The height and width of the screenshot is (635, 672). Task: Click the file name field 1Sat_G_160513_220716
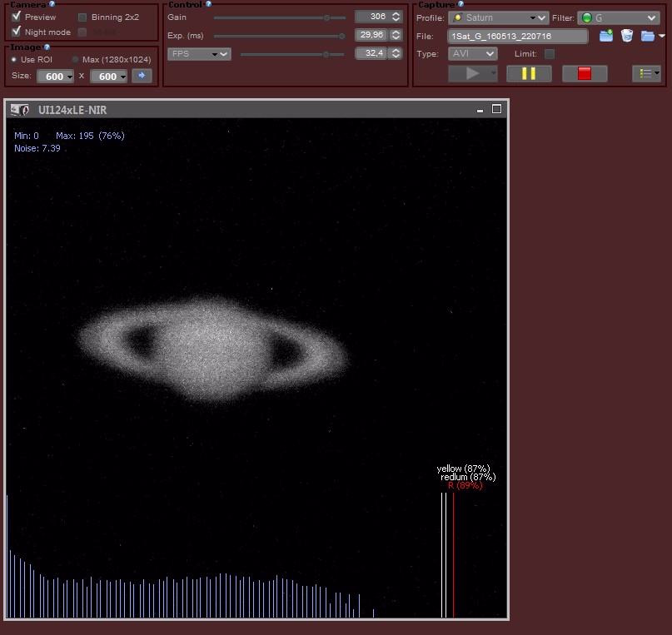coord(517,36)
